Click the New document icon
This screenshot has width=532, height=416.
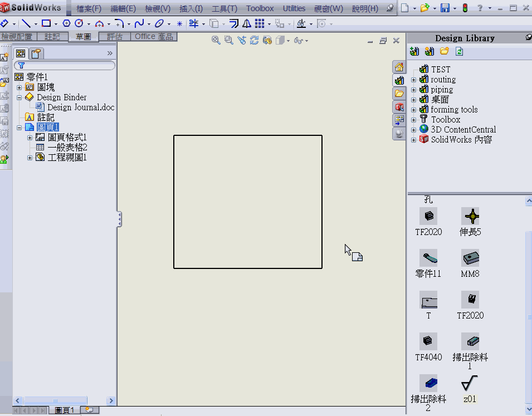pyautogui.click(x=404, y=8)
